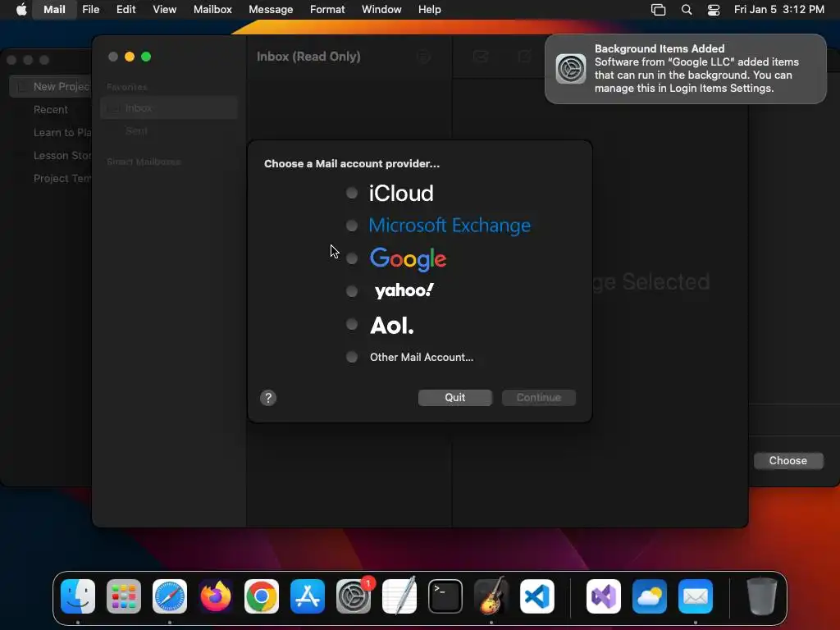Open the Trash from the Dock
The height and width of the screenshot is (630, 840).
click(x=761, y=596)
